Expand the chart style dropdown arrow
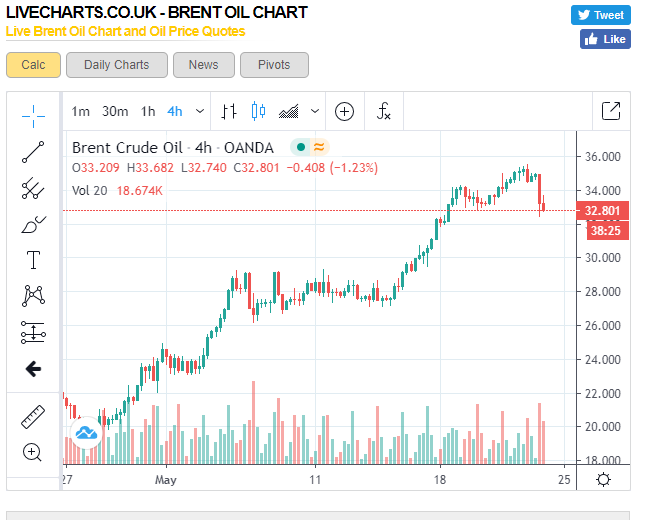Screen dimensions: 647x520 [315, 111]
